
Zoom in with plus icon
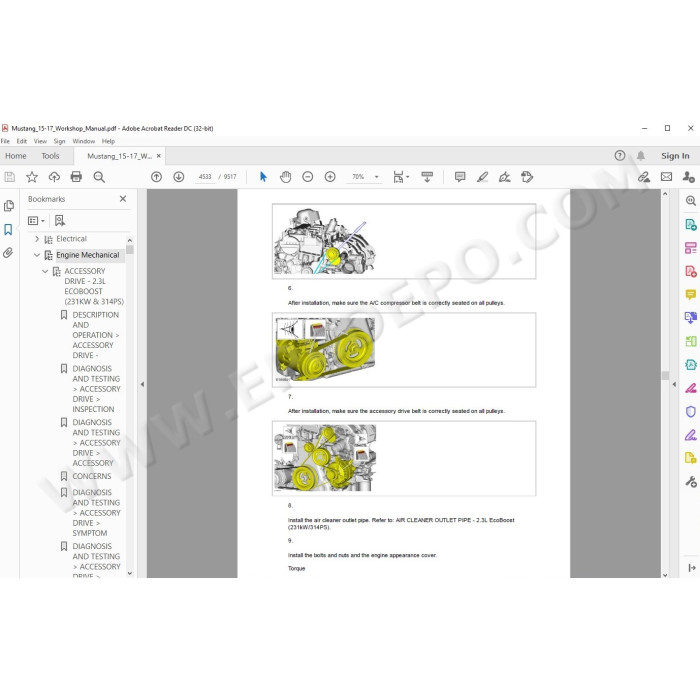pyautogui.click(x=330, y=177)
